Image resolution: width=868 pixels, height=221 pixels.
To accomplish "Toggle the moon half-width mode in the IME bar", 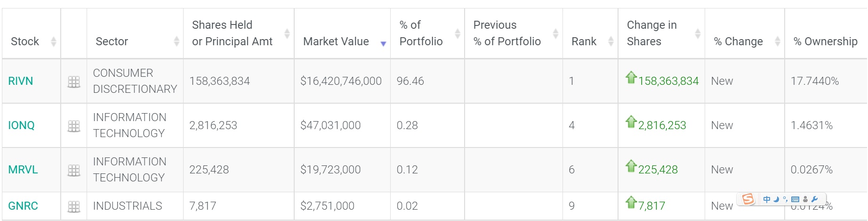I will tap(776, 199).
